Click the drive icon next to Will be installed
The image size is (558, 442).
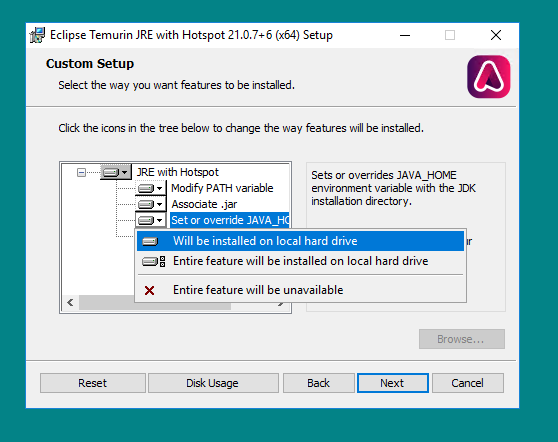[150, 242]
